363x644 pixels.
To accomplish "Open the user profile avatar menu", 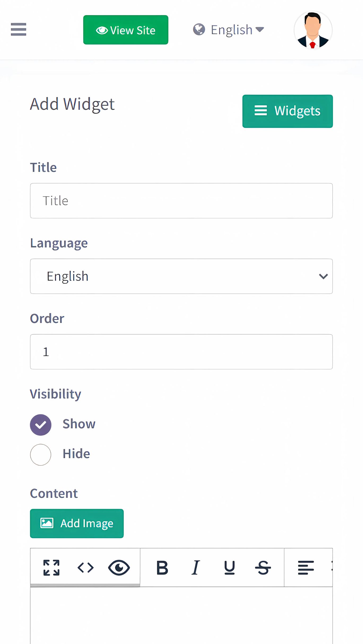I will click(x=313, y=30).
